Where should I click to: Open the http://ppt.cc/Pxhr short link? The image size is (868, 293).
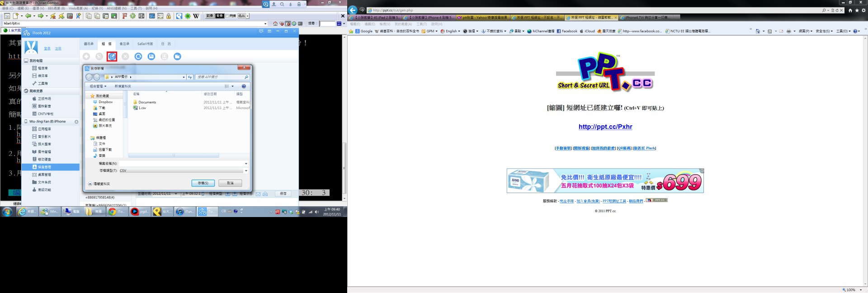pyautogui.click(x=605, y=127)
